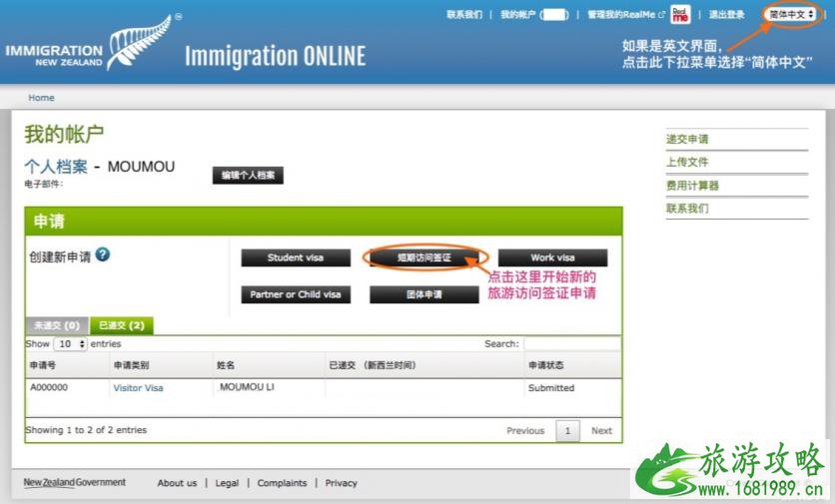The width and height of the screenshot is (835, 504).
Task: Select the Submitted status cell
Action: pyautogui.click(x=551, y=388)
